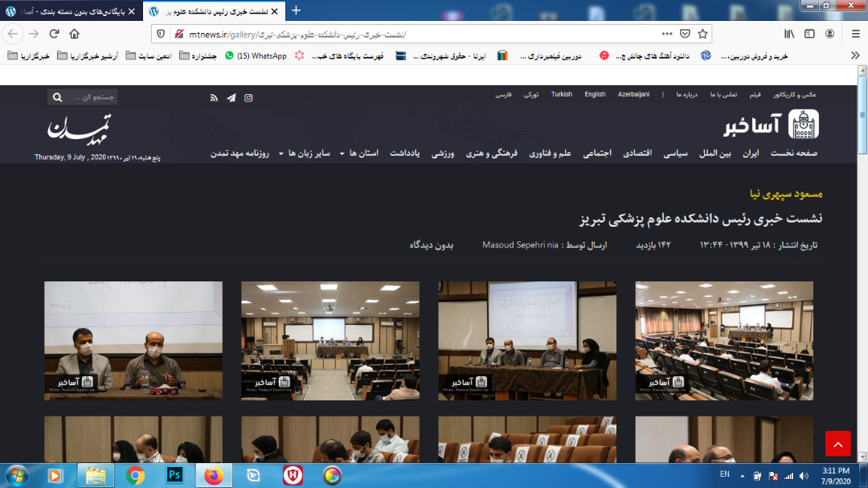868x488 pixels.
Task: Click the red scroll-to-top arrow button
Action: point(837,443)
